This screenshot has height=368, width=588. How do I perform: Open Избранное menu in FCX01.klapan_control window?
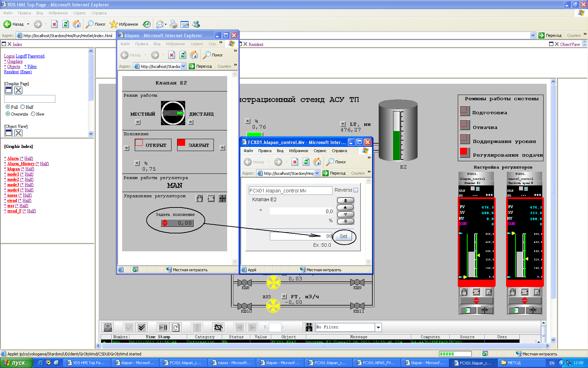[298, 151]
